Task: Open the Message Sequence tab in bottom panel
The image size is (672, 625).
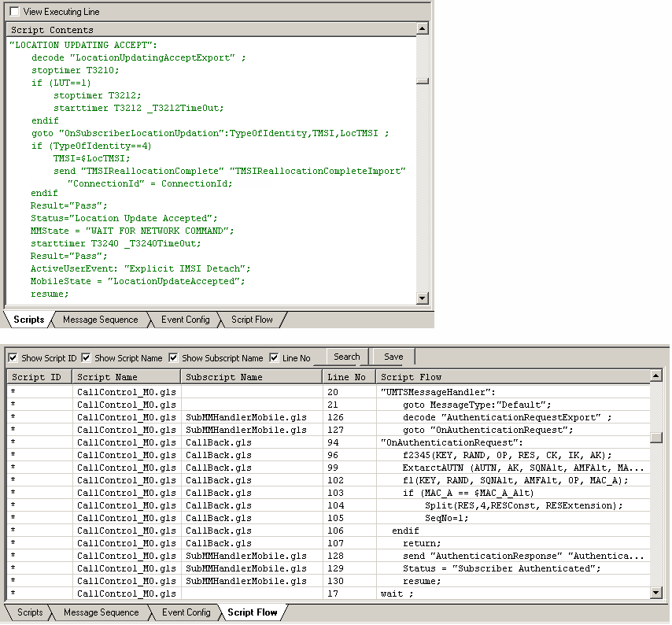Action: click(x=101, y=612)
